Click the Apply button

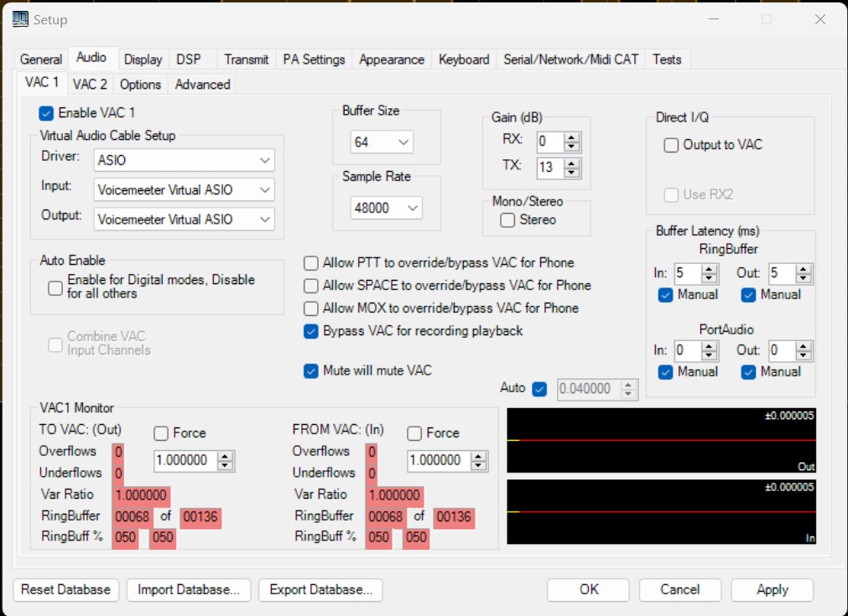(771, 589)
